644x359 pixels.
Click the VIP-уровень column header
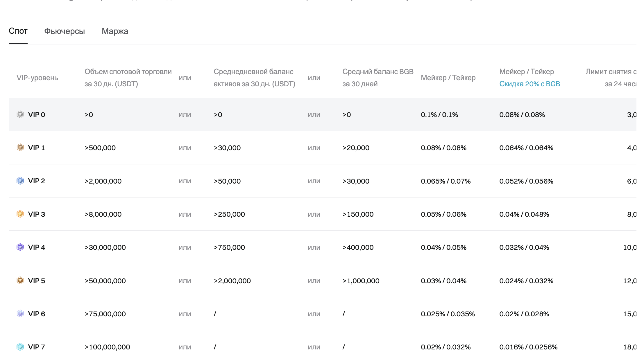tap(37, 78)
